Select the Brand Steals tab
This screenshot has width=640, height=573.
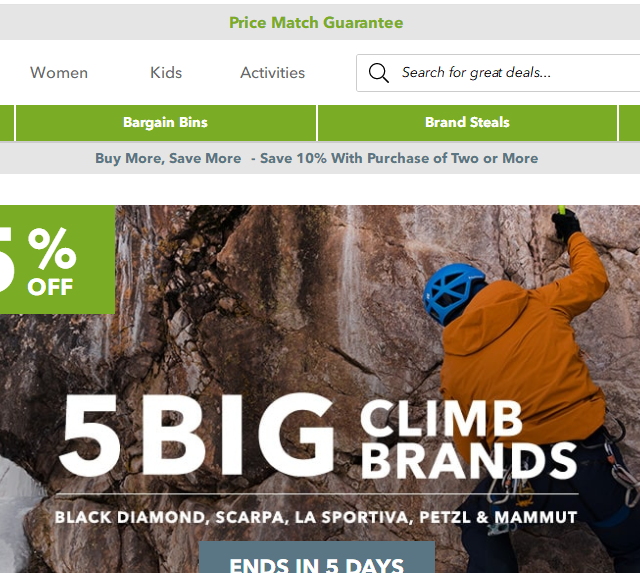[x=467, y=123]
